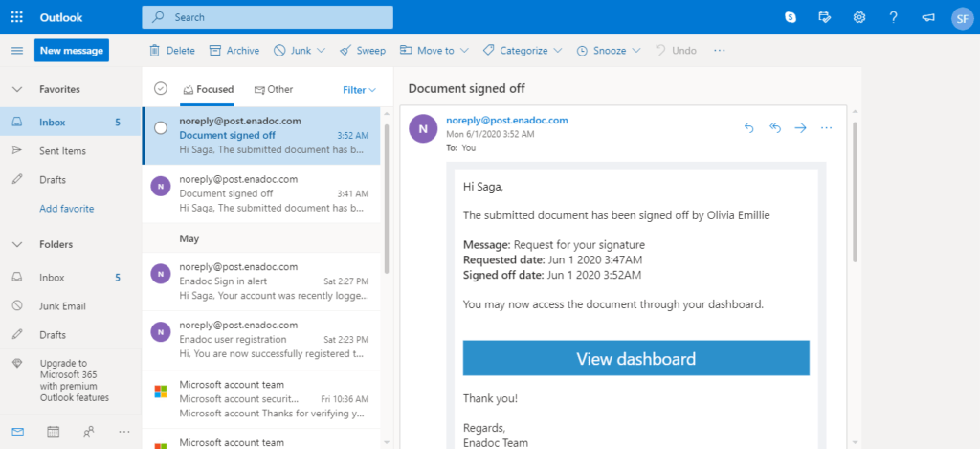This screenshot has height=449, width=980.
Task: Select all messages circle checkbox
Action: (161, 89)
